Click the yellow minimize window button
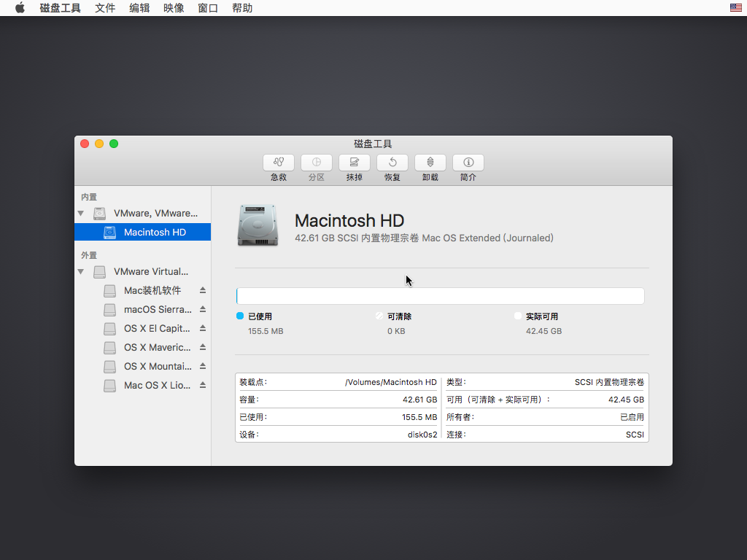Screen dimensions: 747x560 (x=99, y=144)
